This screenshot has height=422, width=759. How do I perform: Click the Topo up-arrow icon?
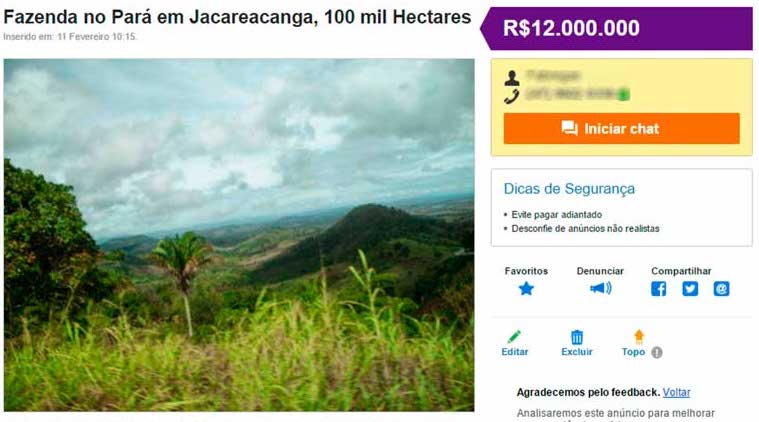point(639,336)
